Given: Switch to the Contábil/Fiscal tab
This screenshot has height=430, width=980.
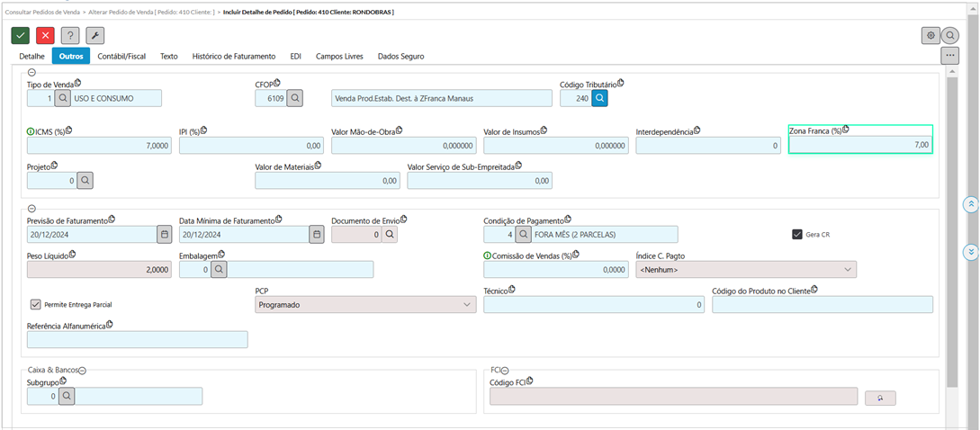Looking at the screenshot, I should pos(121,56).
